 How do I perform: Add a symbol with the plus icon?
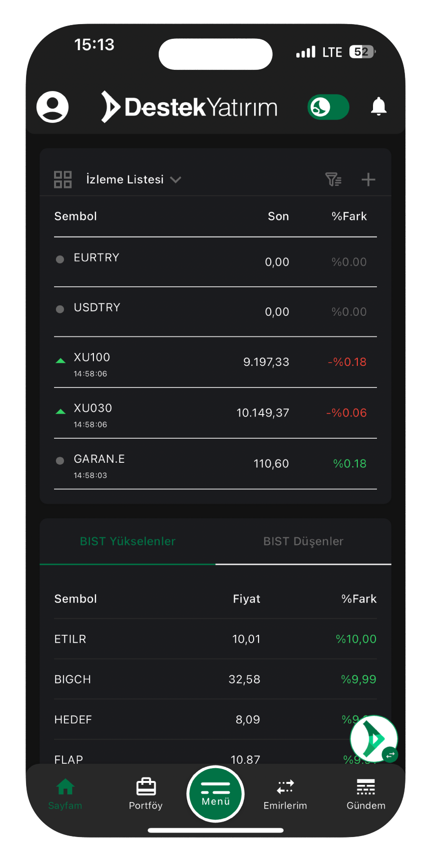tap(368, 180)
